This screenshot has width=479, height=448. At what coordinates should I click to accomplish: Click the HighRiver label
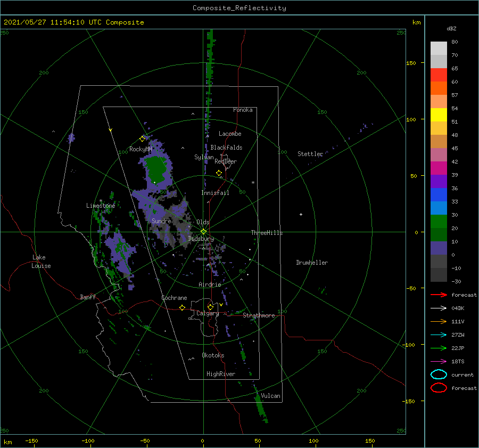point(221,374)
